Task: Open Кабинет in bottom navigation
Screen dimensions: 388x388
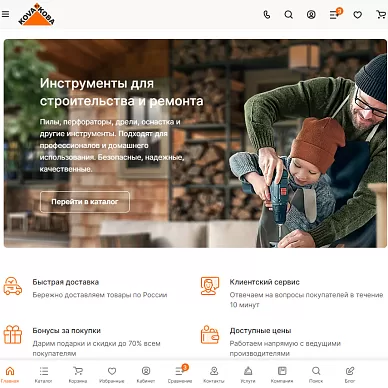Action: click(x=146, y=374)
